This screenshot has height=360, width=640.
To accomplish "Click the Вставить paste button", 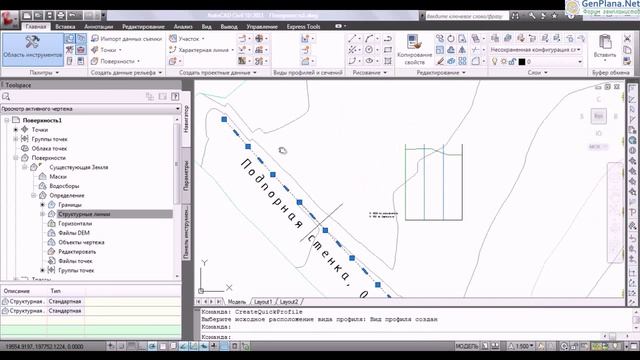I will click(x=605, y=47).
